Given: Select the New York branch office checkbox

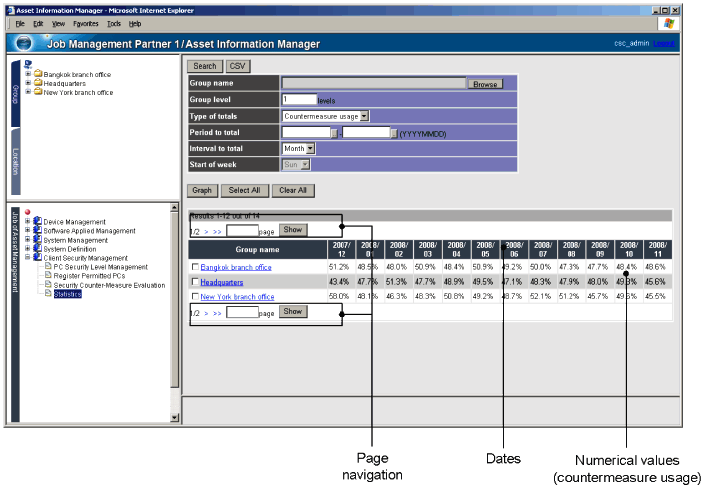Looking at the screenshot, I should 195,297.
